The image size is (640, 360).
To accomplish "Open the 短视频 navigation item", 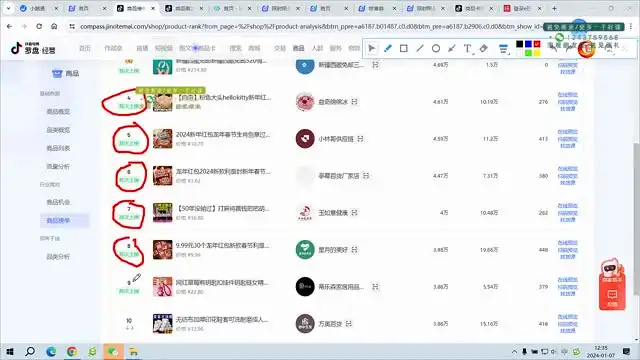I will [164, 48].
